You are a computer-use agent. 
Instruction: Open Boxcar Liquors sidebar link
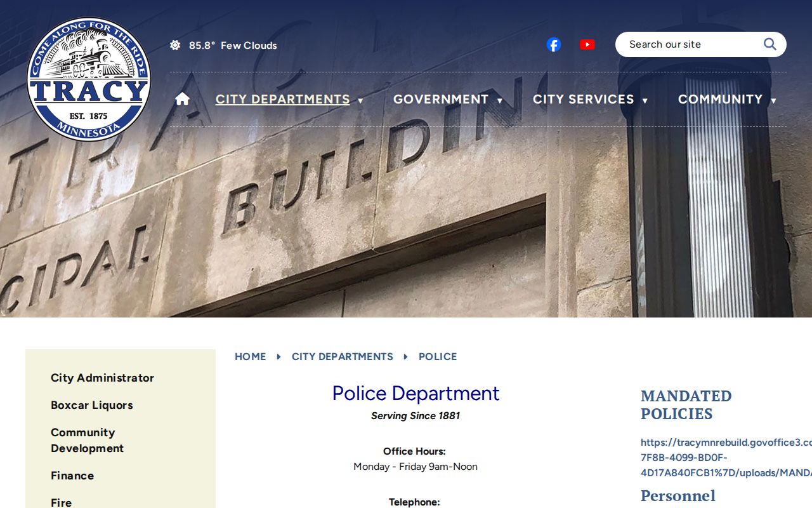92,405
